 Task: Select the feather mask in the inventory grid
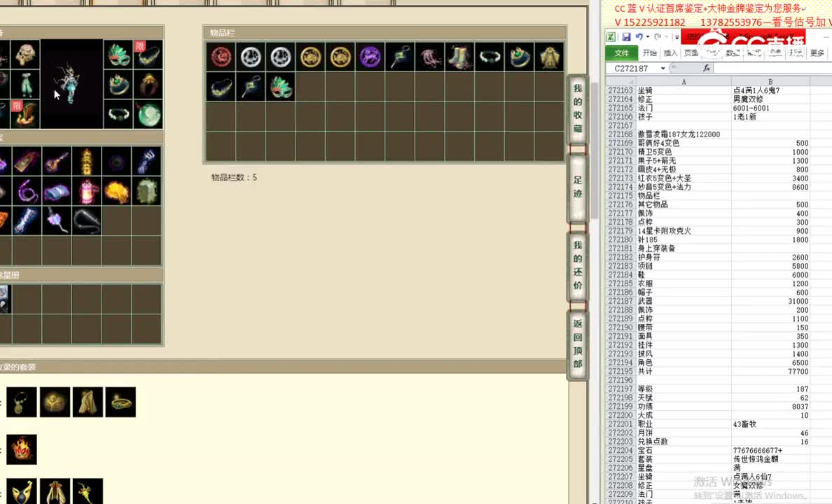click(x=281, y=87)
